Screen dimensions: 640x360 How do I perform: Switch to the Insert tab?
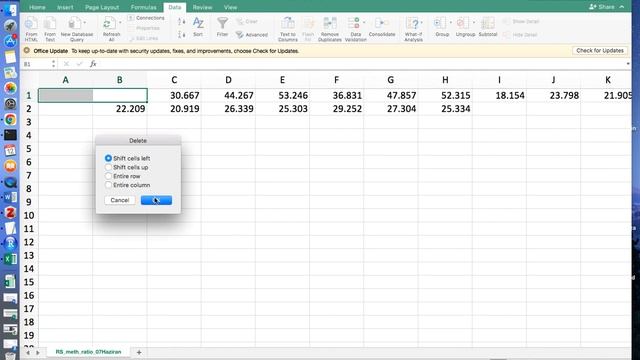pos(65,7)
